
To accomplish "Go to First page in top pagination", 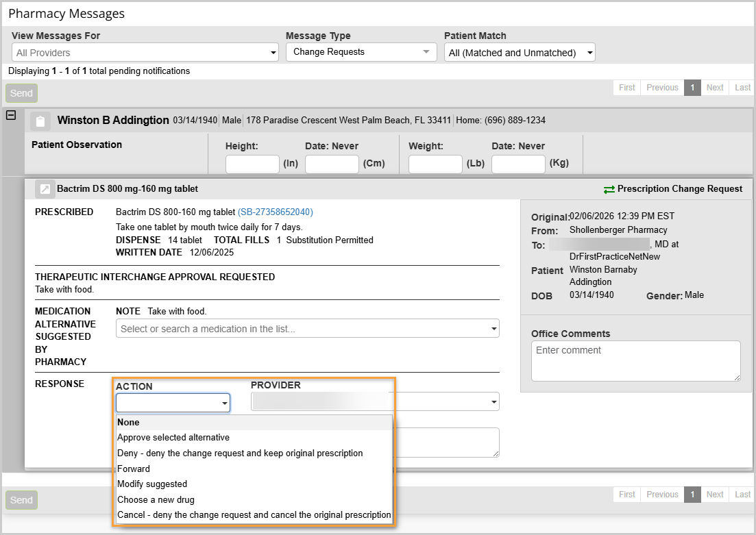I will 626,87.
